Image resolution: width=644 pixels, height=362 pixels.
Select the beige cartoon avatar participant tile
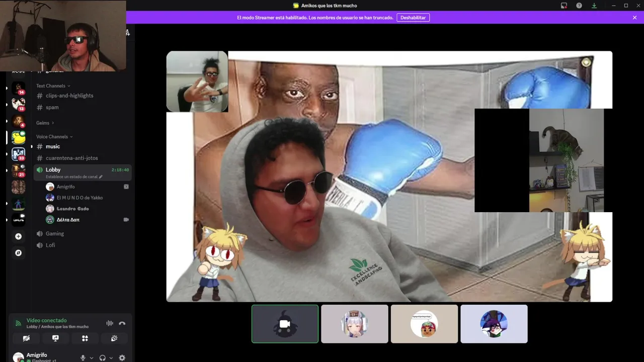point(424,324)
